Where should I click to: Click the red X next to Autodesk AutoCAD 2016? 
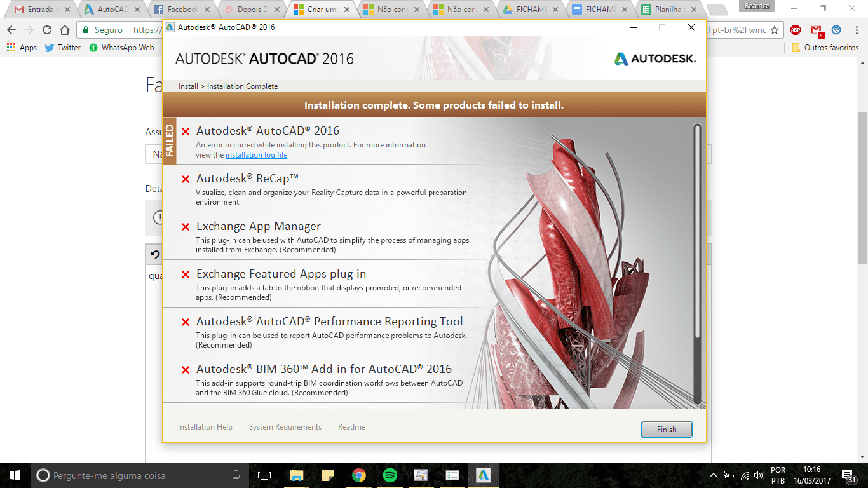click(x=184, y=131)
